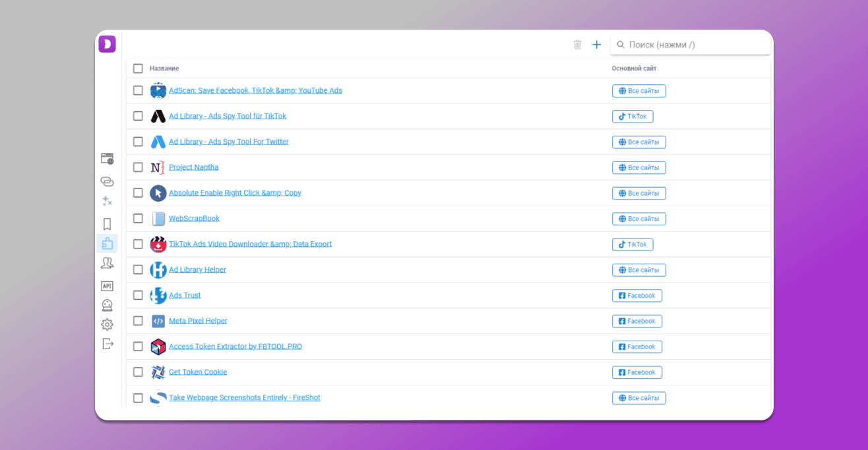Click TikTok tag in Video Downloader row
Screen dimensions: 868x450
coord(633,244)
